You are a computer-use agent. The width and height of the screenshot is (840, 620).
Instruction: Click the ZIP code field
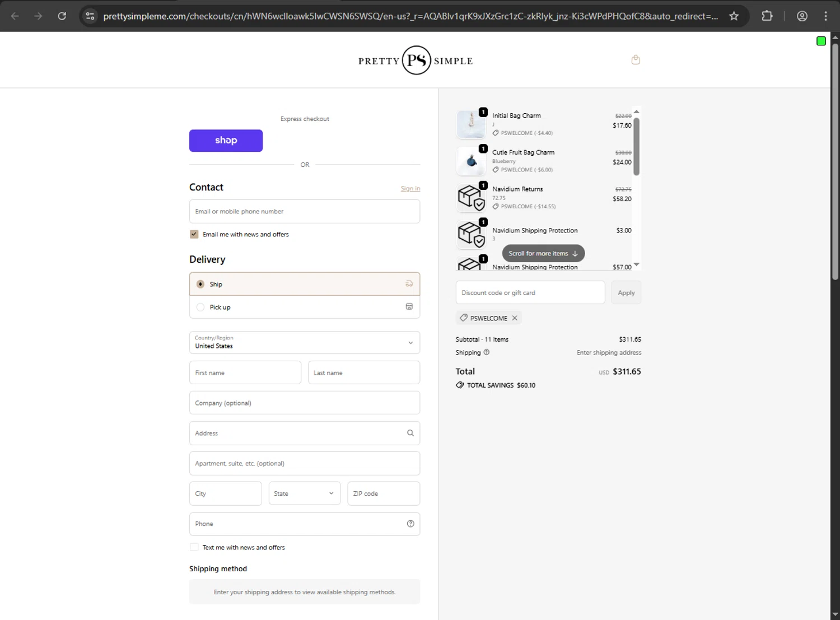click(384, 493)
